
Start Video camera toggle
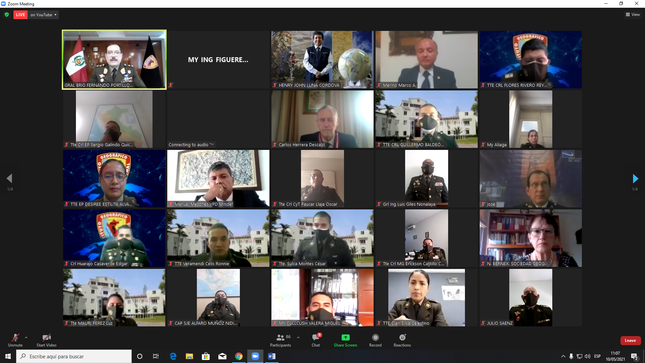46,340
